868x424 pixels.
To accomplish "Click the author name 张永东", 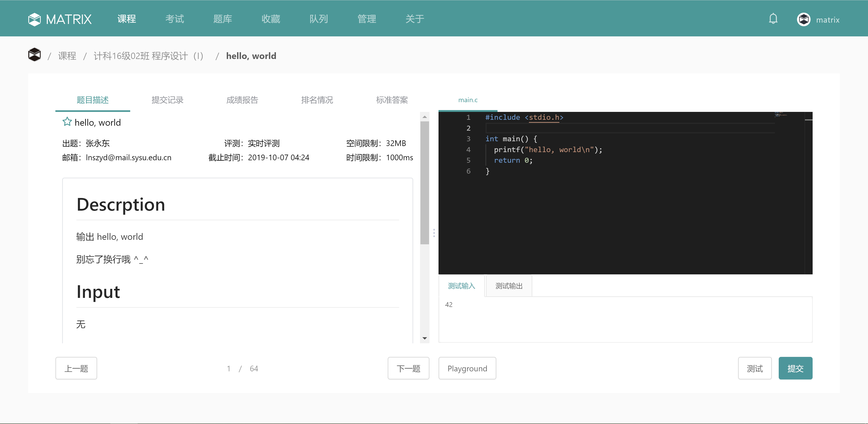I will coord(98,143).
